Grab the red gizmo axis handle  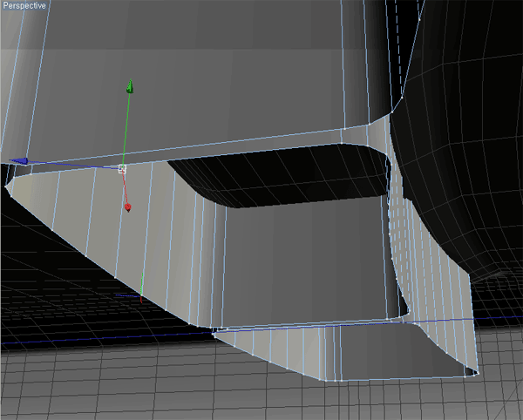128,207
